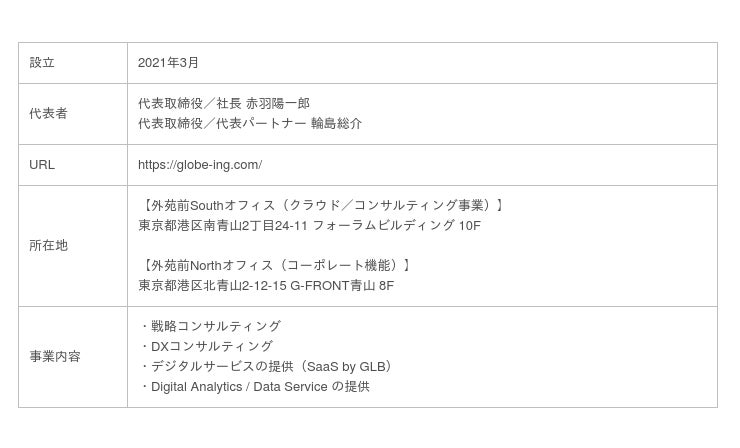
Task: Click the DXコンサルティング list item
Action: coord(211,346)
